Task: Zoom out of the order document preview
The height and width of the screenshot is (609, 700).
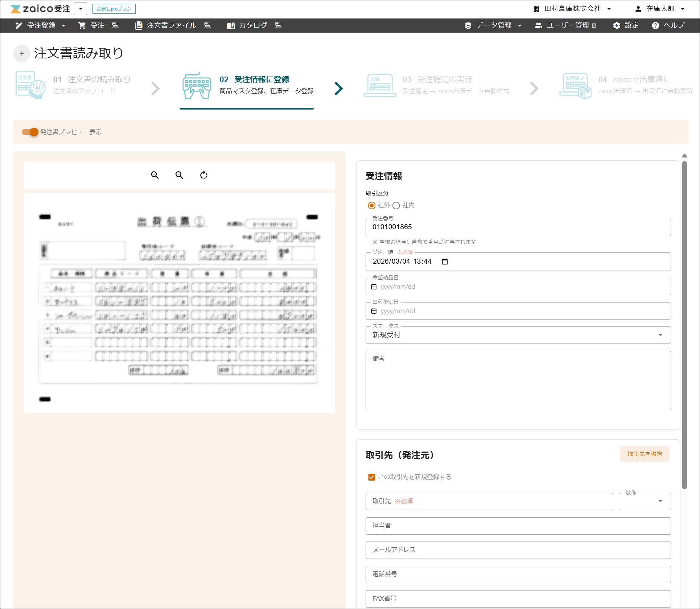Action: [179, 175]
